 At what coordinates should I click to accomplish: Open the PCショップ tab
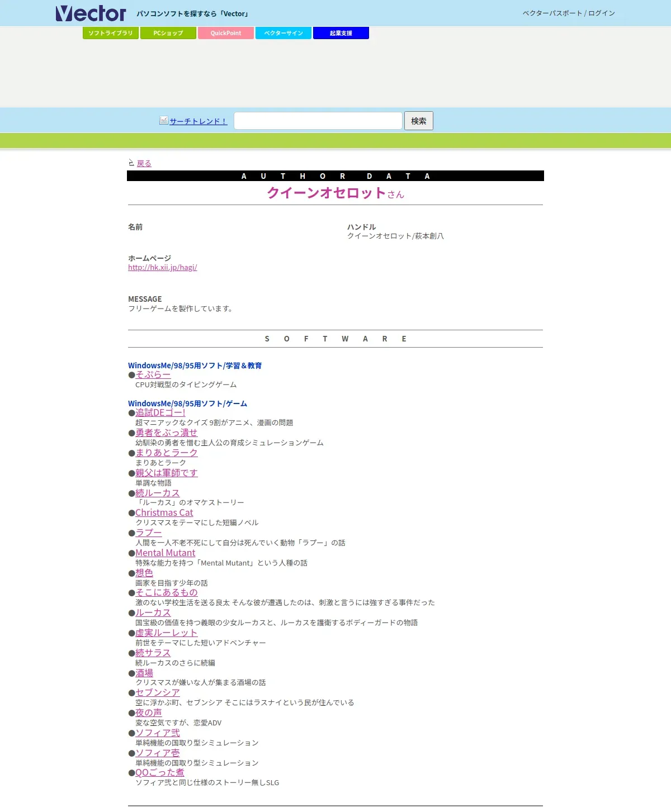tap(168, 33)
